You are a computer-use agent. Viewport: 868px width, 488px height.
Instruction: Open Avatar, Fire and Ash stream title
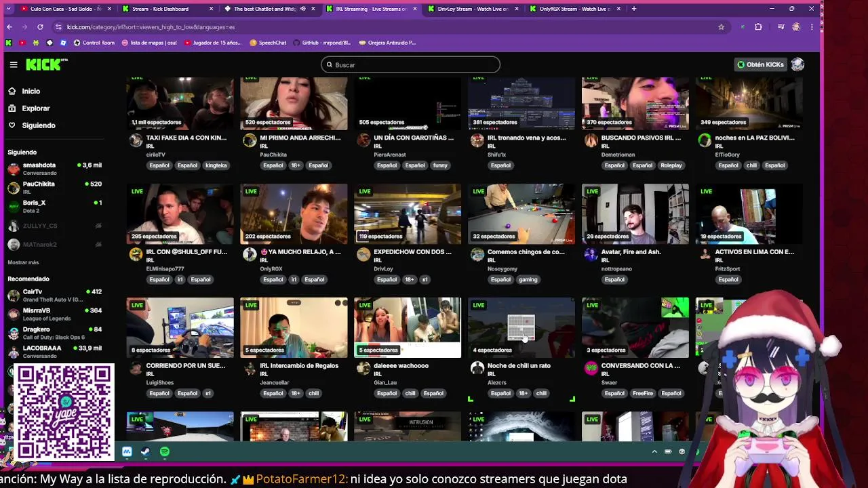click(631, 251)
